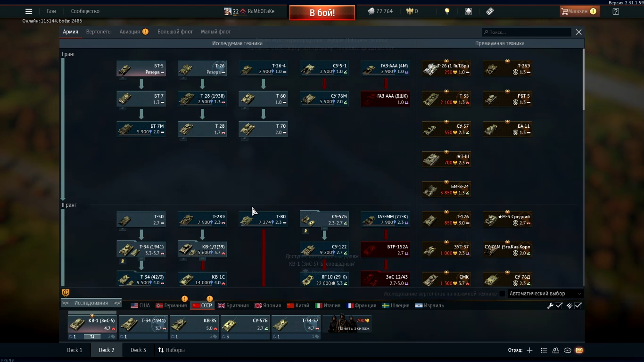Click the lightbulb hints icon
Screen dimensions: 644x362
pyautogui.click(x=447, y=11)
